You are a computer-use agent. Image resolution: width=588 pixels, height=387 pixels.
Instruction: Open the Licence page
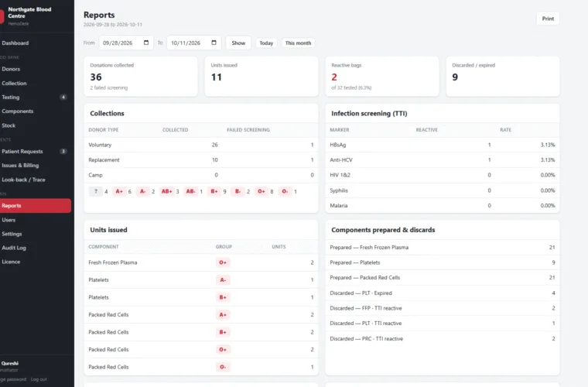[36, 262]
